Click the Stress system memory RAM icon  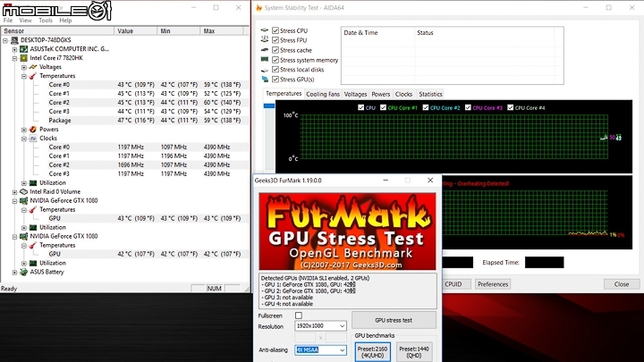click(x=265, y=60)
